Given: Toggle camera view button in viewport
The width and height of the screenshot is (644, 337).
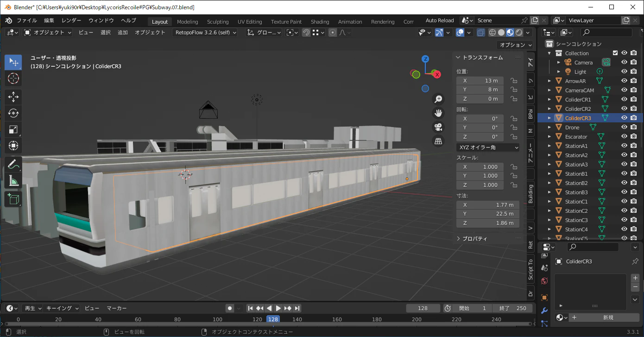Looking at the screenshot, I should 438,127.
